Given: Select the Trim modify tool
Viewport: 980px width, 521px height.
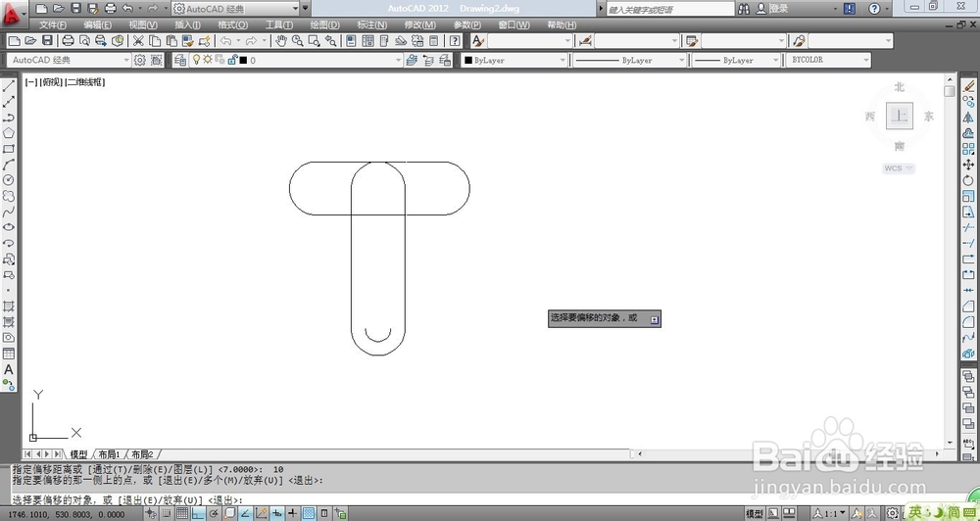Looking at the screenshot, I should point(968,227).
